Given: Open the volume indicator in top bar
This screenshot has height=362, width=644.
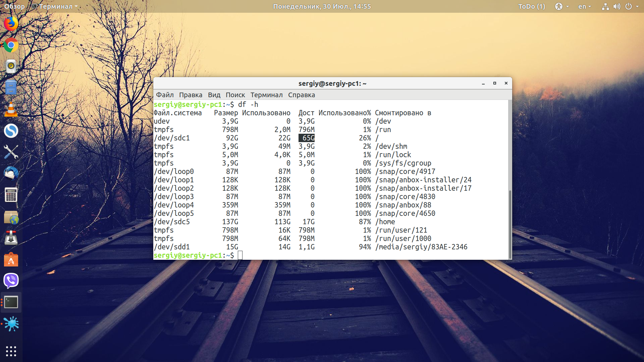Looking at the screenshot, I should coord(616,6).
